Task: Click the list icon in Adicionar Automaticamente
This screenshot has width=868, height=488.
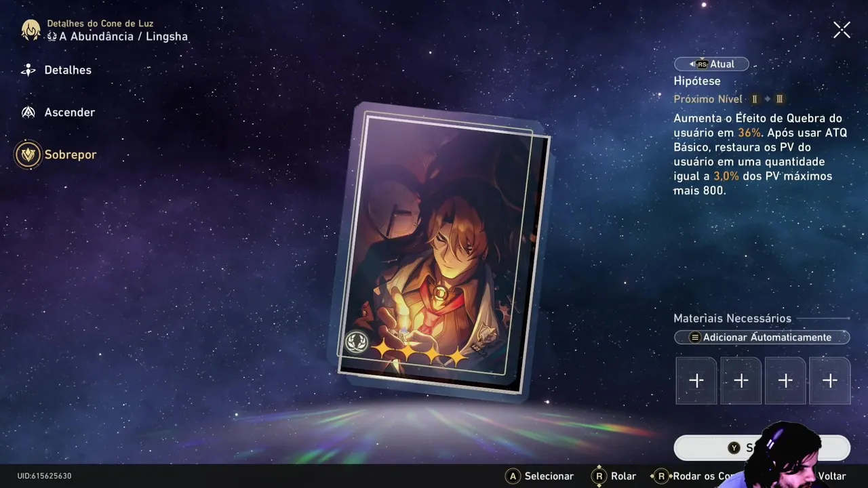Action: pos(695,337)
